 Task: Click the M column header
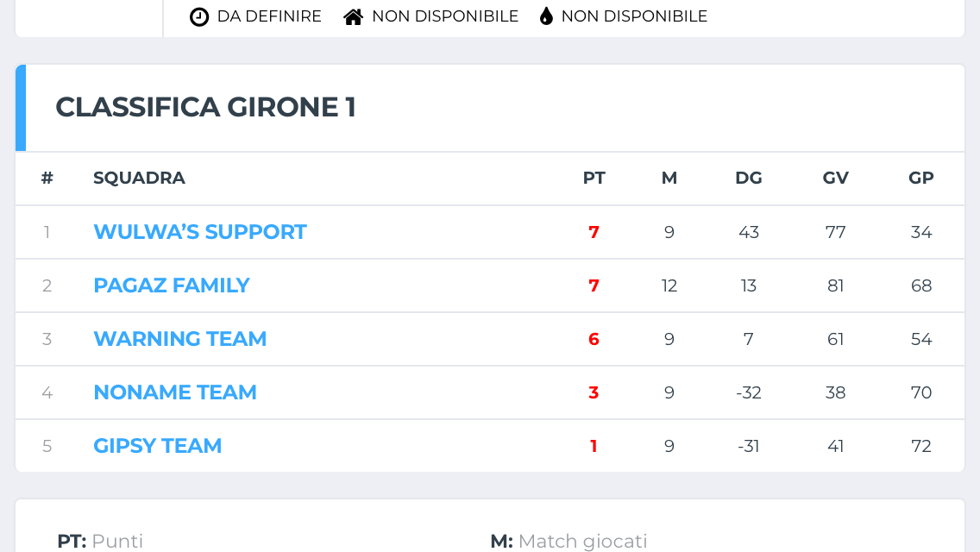669,179
